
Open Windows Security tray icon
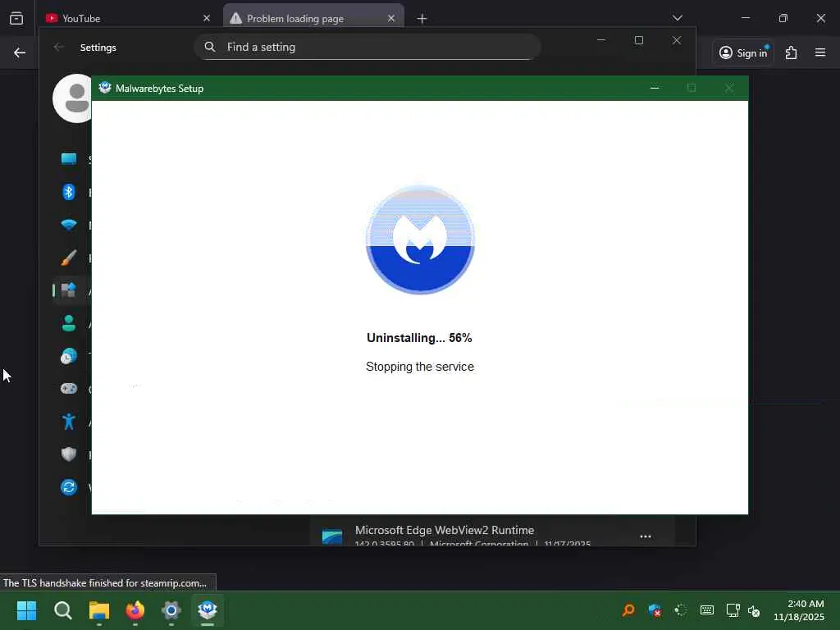654,610
